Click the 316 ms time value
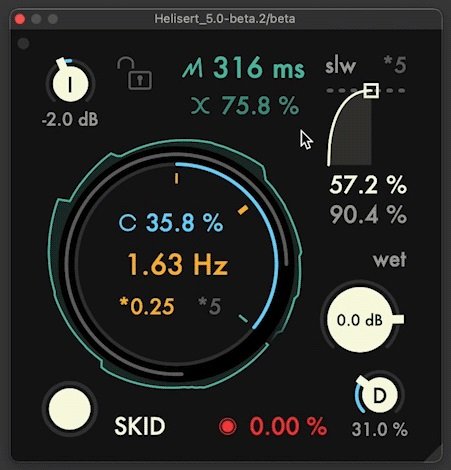This screenshot has height=470, width=451. tap(259, 68)
